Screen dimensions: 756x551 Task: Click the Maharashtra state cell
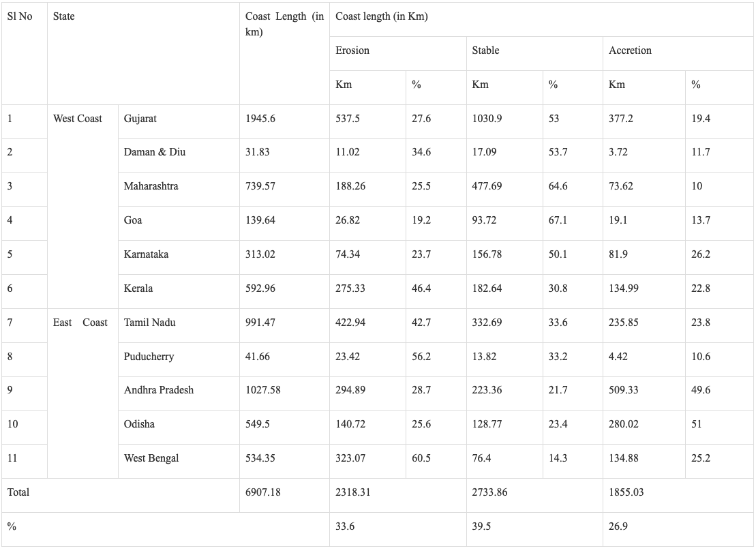[151, 186]
